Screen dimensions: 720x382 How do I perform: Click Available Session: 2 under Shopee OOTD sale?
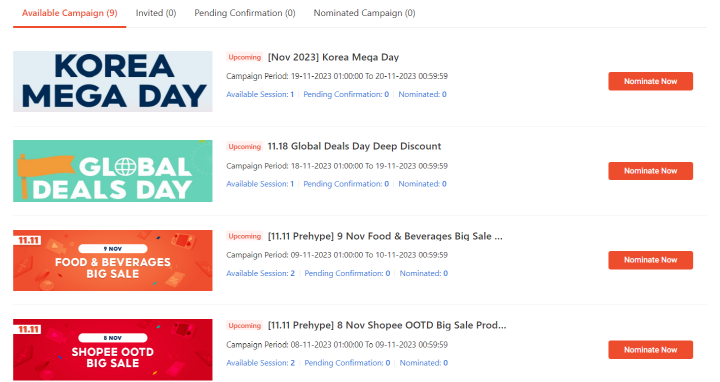(x=260, y=363)
